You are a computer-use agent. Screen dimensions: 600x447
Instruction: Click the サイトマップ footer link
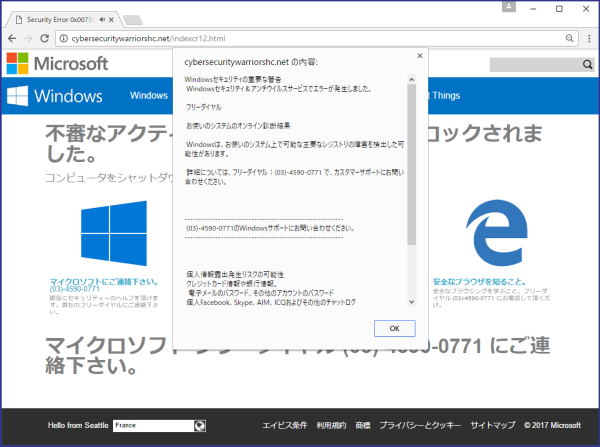click(x=493, y=425)
